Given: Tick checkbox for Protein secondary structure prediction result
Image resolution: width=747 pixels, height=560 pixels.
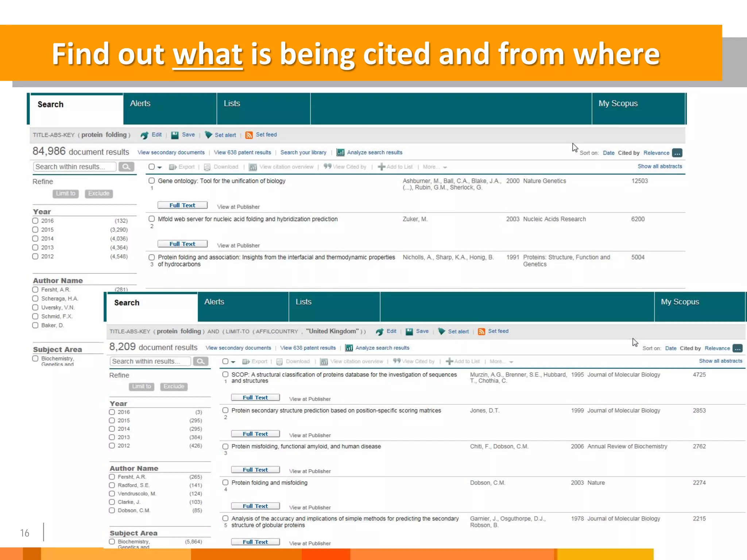Looking at the screenshot, I should click(225, 410).
